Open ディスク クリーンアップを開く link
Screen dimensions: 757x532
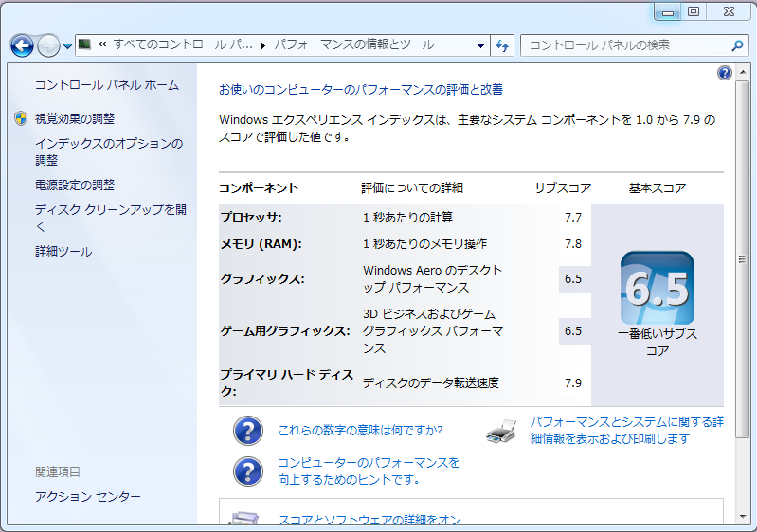[x=111, y=218]
